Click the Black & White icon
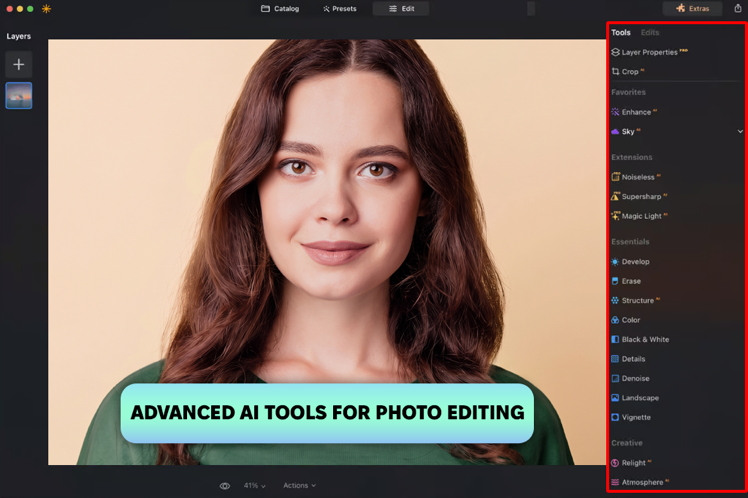Image resolution: width=748 pixels, height=498 pixels. (x=615, y=340)
